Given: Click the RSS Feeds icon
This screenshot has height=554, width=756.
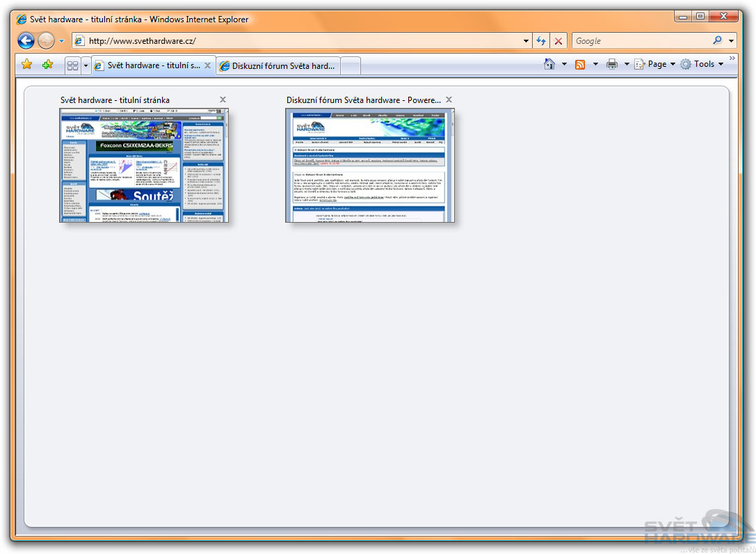Looking at the screenshot, I should [579, 64].
